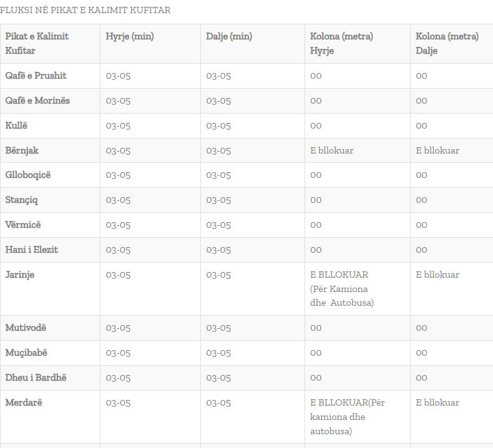493x448 pixels.
Task: Click the 'Hyrje (min)' column header
Action: coord(130,36)
